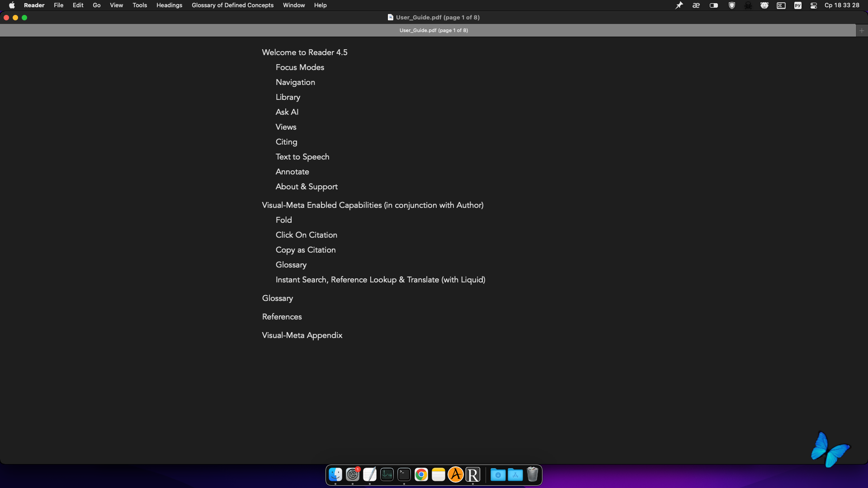868x488 pixels.
Task: Open the Glossary of Defined Concepts menu
Action: pos(233,5)
